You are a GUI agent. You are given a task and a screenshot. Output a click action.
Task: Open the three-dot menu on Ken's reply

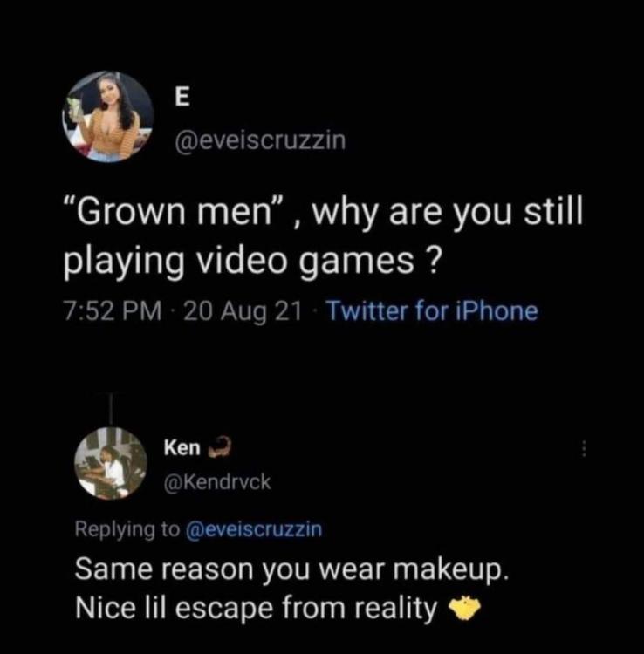(x=584, y=449)
